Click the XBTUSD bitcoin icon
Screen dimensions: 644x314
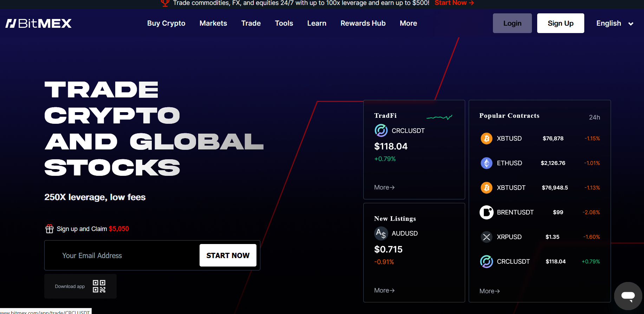pyautogui.click(x=487, y=139)
